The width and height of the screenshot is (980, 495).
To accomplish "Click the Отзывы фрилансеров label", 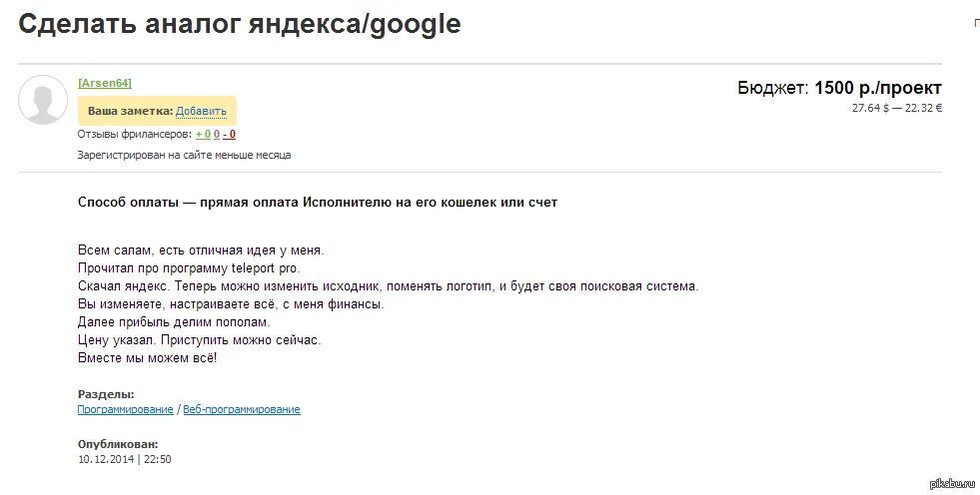I will tap(133, 134).
